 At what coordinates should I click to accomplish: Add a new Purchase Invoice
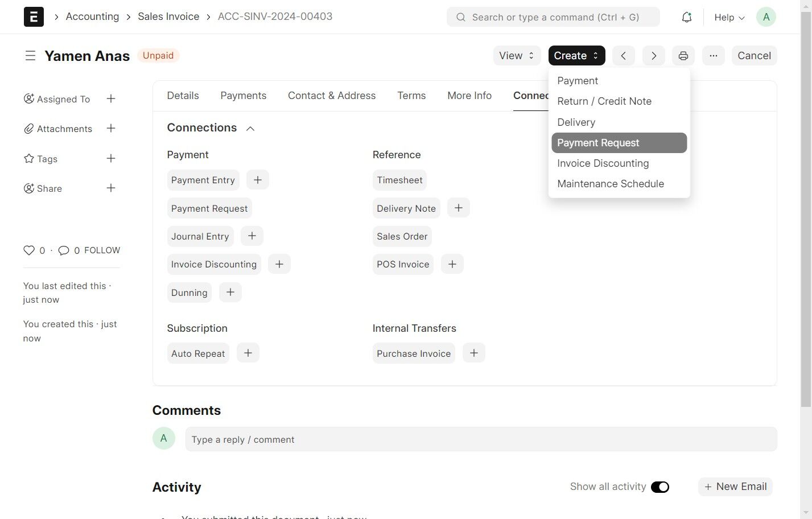pyautogui.click(x=474, y=353)
